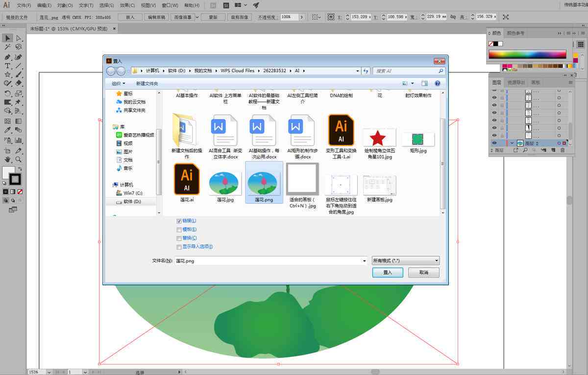Click the 嵌入 button in control bar
Image resolution: width=588 pixels, height=375 pixels.
(x=130, y=17)
